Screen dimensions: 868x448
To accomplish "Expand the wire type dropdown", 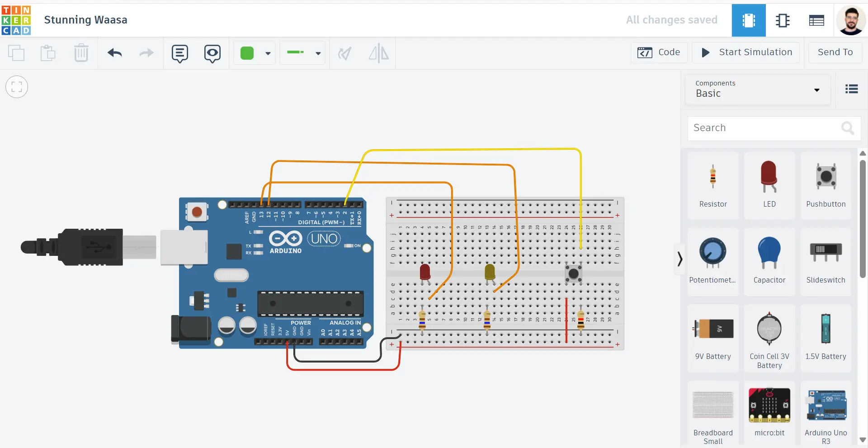I will [318, 53].
